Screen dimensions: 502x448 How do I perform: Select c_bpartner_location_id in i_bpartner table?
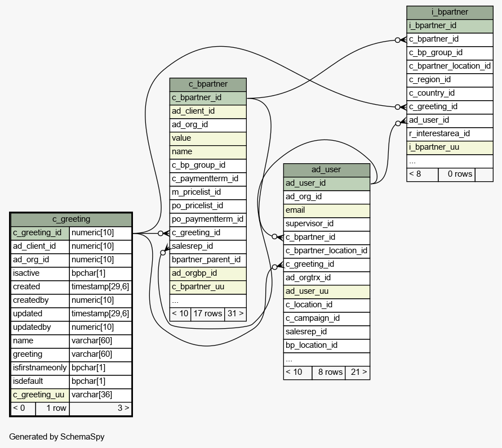coord(450,66)
